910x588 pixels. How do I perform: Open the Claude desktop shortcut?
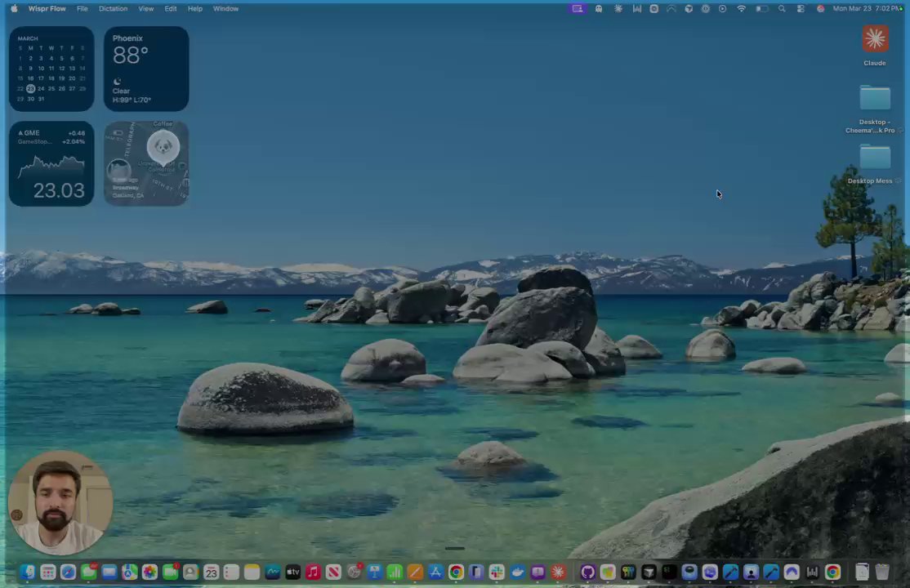[x=875, y=41]
